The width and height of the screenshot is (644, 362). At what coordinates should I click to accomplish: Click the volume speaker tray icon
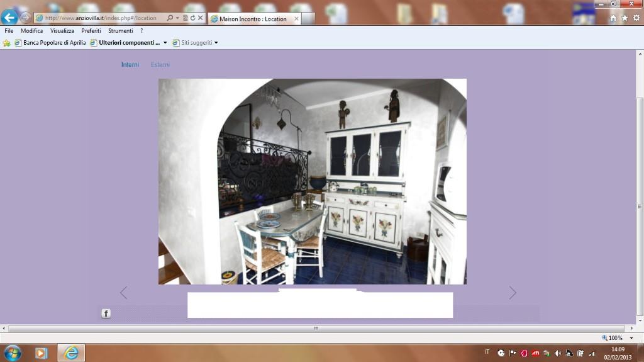[557, 353]
